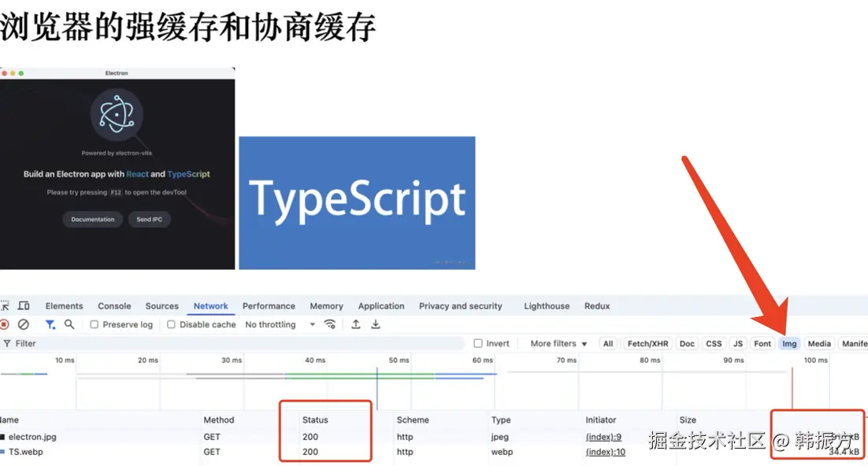Screen dimensions: 868x466
Task: Filter requests by Fetch/XHR
Action: click(x=647, y=343)
